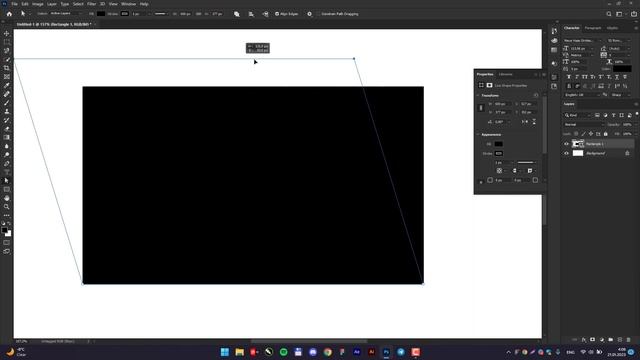Open the gear settings in options bar
The image size is (640, 360).
[309, 14]
